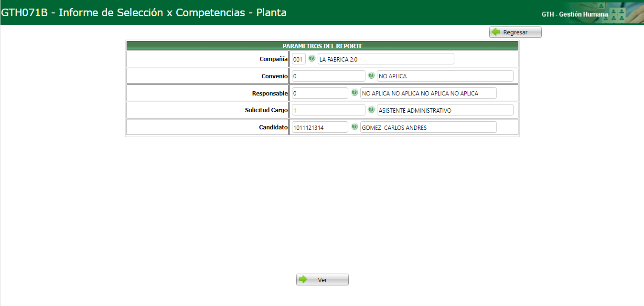Open the Convenio lookup help icon

click(x=371, y=75)
